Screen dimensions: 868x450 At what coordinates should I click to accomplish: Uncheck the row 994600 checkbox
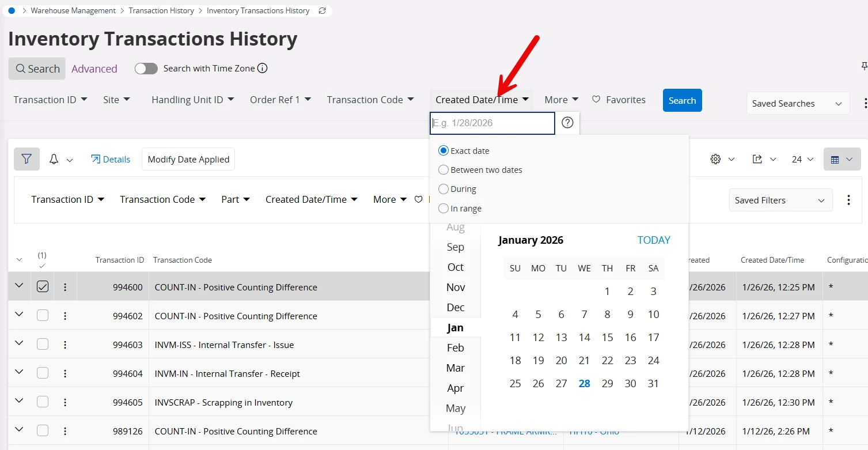click(x=43, y=286)
